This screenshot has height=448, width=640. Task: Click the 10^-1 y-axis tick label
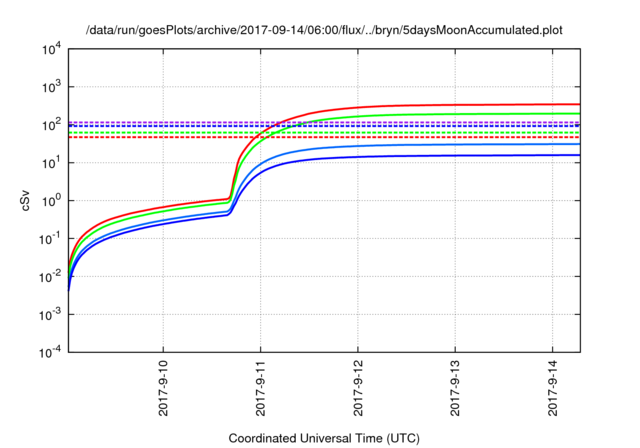[50, 239]
